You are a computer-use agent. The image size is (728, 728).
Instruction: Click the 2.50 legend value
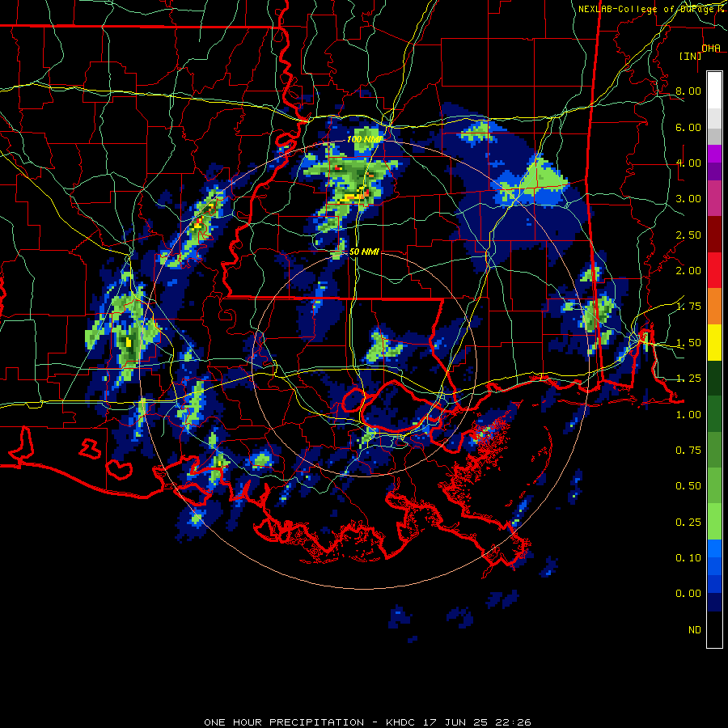(688, 235)
